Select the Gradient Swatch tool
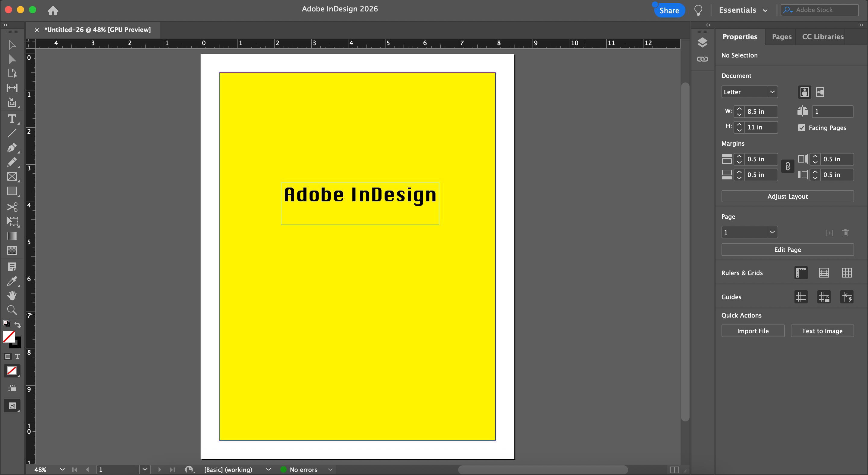 click(x=12, y=236)
